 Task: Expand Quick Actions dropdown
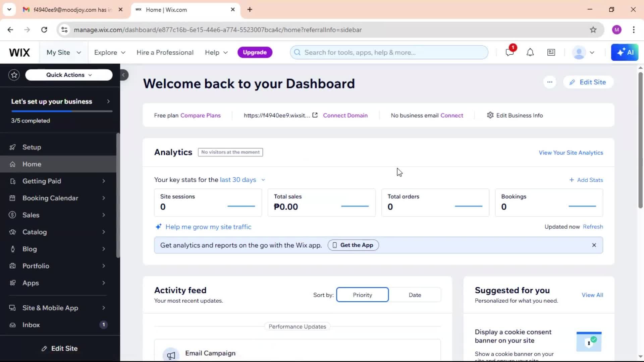tap(69, 75)
